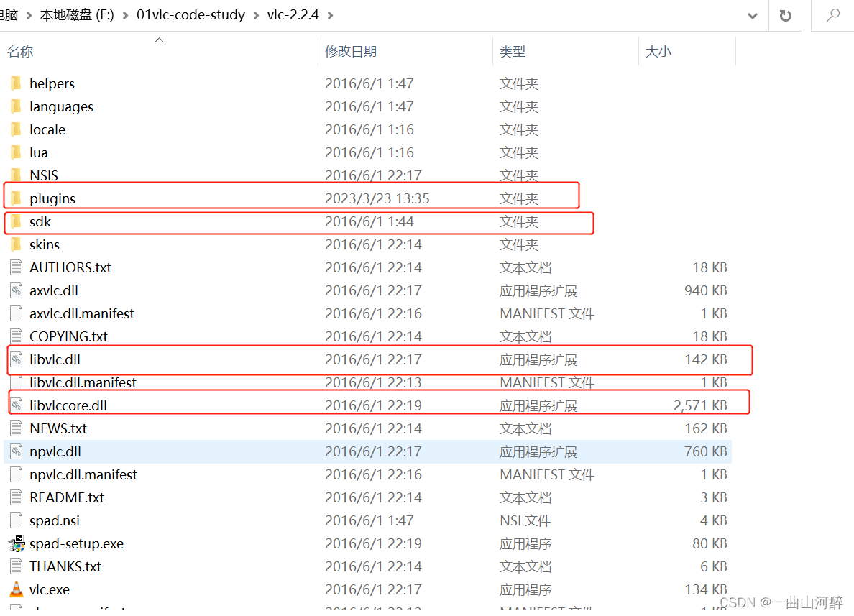Screen dimensions: 854x616
Task: Open the plugins folder icon
Action: tap(16, 198)
